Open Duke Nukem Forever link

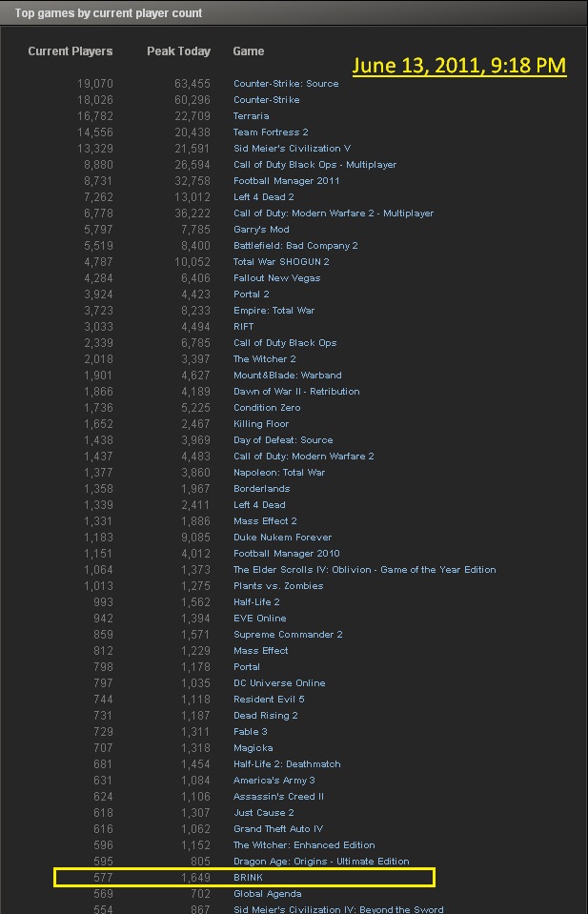coord(282,538)
